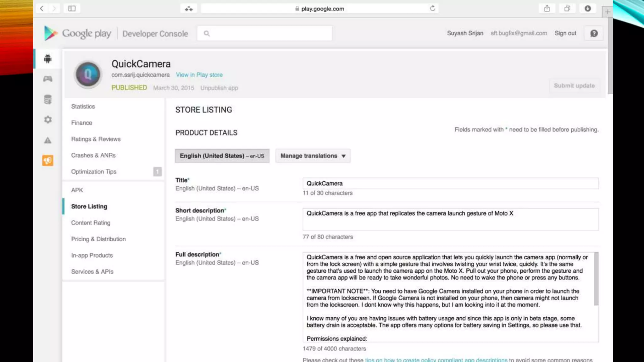Click the Unpublish app link
This screenshot has height=362, width=644.
[x=219, y=88]
